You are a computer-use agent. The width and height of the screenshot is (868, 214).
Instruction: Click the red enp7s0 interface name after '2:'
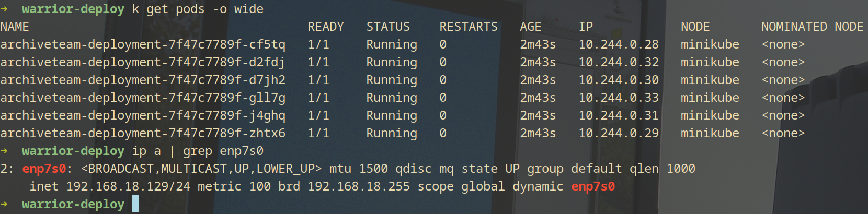[x=44, y=169]
